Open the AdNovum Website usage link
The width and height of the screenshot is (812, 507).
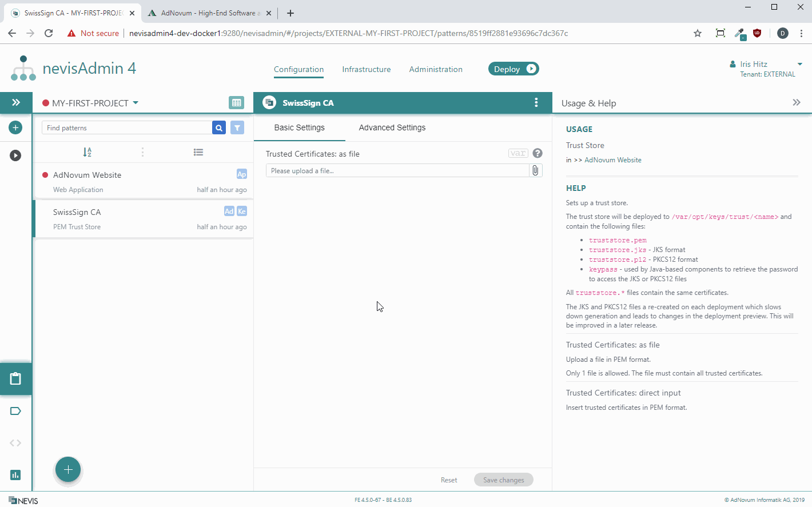613,160
